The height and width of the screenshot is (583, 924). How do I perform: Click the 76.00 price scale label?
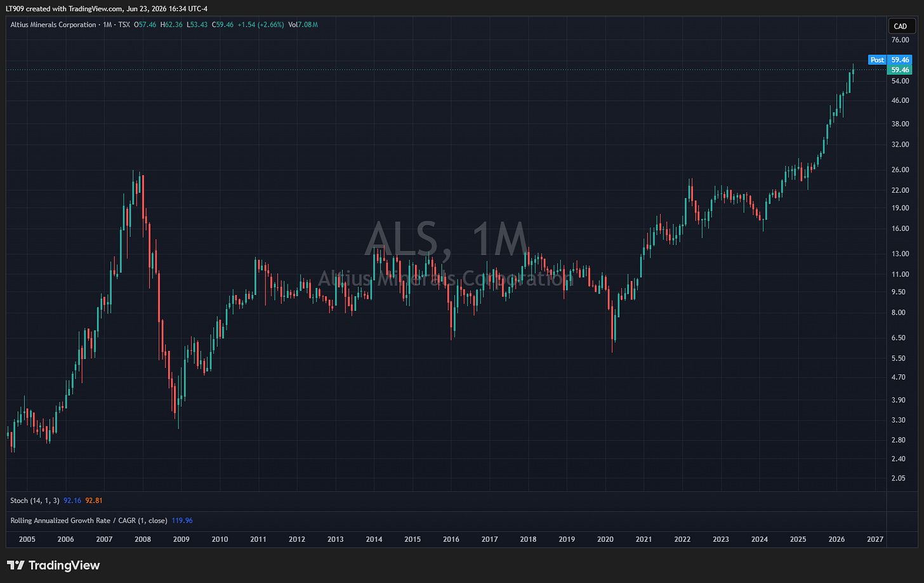point(900,40)
